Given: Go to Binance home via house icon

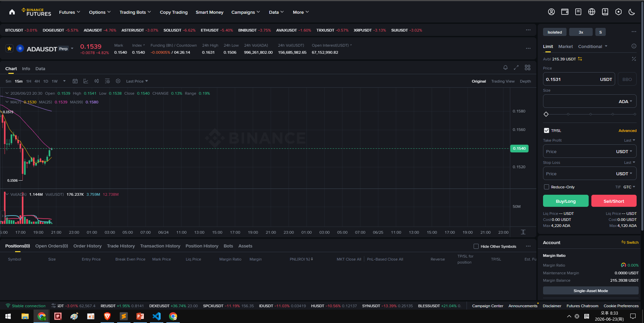Looking at the screenshot, I should pyautogui.click(x=12, y=12).
